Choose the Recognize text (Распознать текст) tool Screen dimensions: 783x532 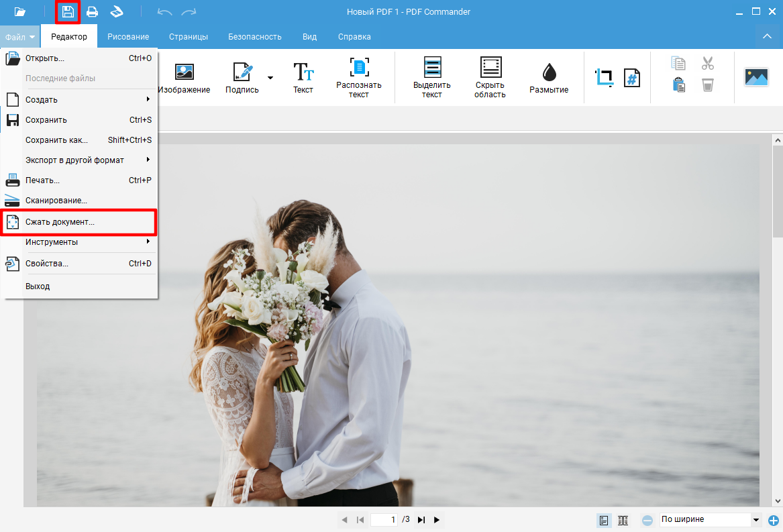pos(359,77)
